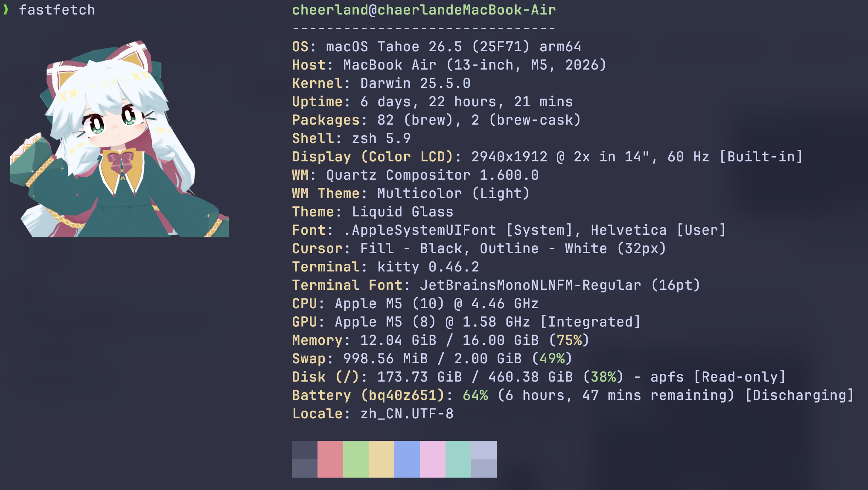The height and width of the screenshot is (490, 868).
Task: Click the green color block in palette
Action: [x=356, y=459]
